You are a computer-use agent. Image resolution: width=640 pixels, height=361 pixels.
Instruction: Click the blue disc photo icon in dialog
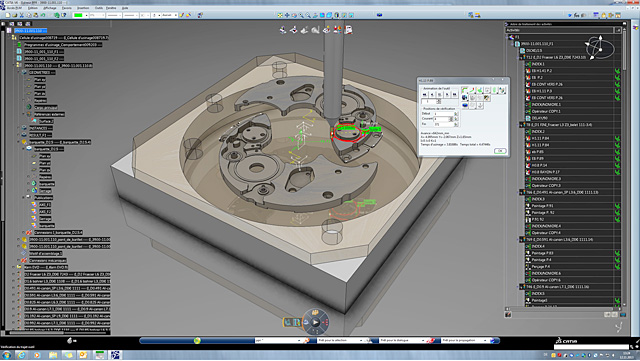click(464, 105)
